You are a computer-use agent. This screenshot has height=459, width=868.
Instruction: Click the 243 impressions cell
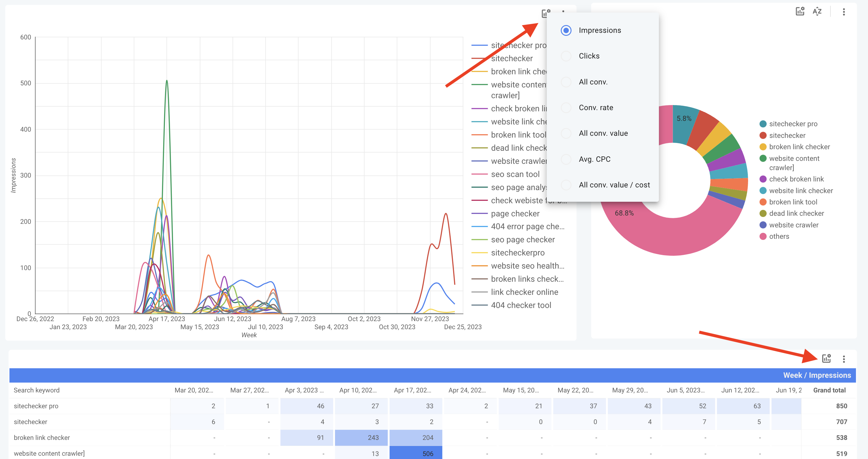(x=361, y=438)
